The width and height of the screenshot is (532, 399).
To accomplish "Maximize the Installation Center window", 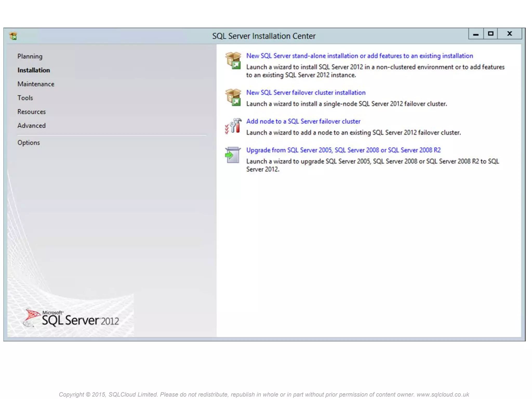I will pos(490,34).
